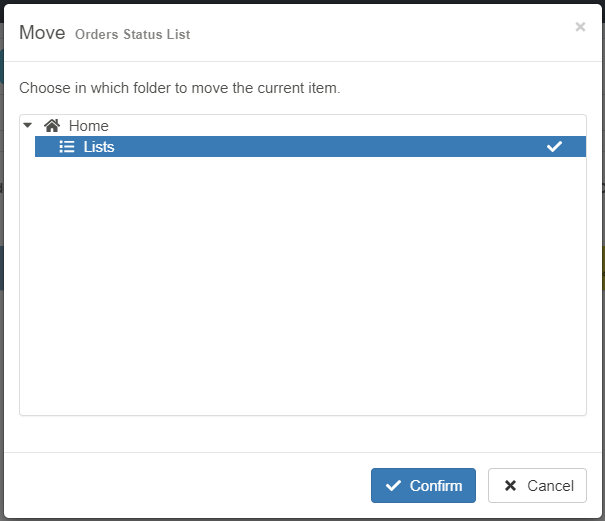Viewport: 605px width, 521px height.
Task: Select the Lists folder label
Action: click(99, 147)
